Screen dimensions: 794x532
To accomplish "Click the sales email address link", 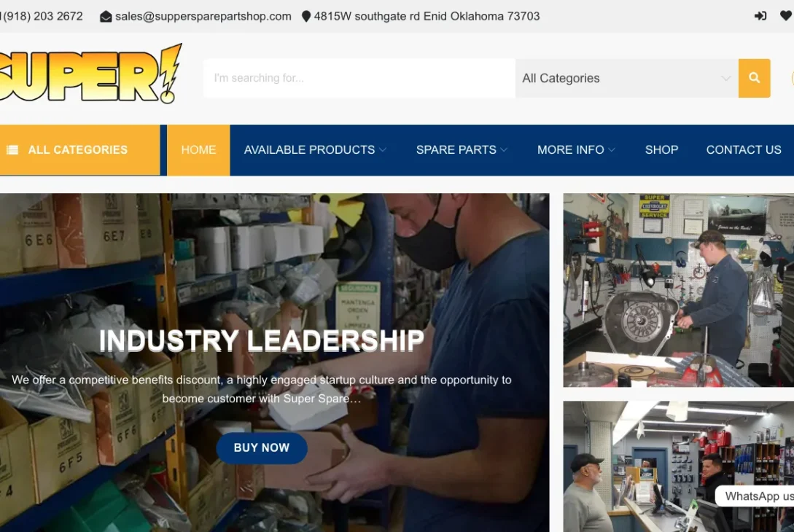I will click(x=203, y=16).
